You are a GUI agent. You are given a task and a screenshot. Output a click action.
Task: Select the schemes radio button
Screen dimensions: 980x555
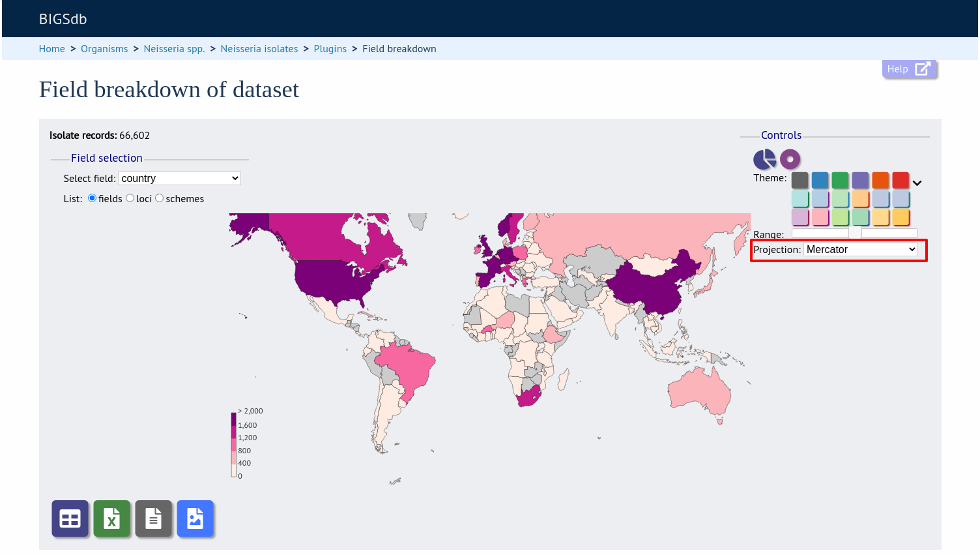click(x=159, y=198)
